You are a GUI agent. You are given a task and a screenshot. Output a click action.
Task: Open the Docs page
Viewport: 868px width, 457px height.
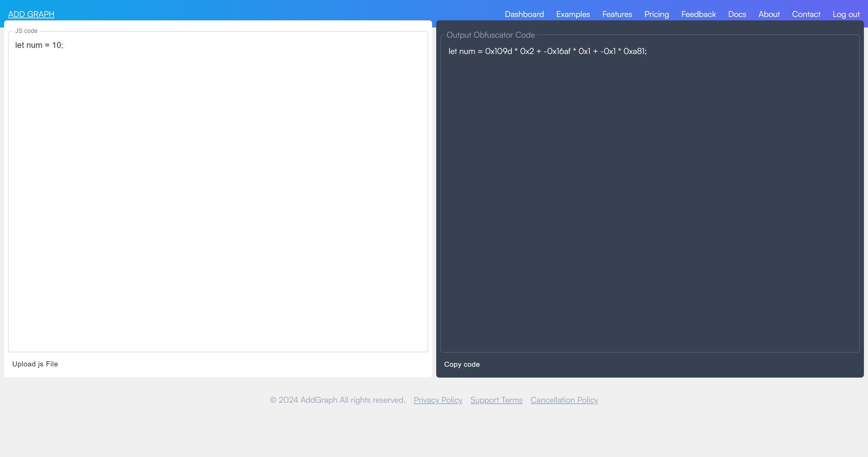[x=737, y=14]
